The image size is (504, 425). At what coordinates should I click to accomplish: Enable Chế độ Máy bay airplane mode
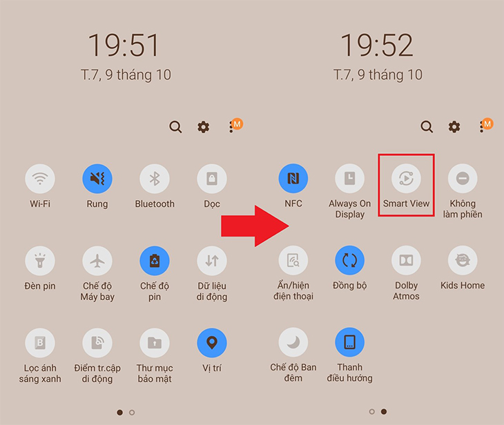point(97,261)
